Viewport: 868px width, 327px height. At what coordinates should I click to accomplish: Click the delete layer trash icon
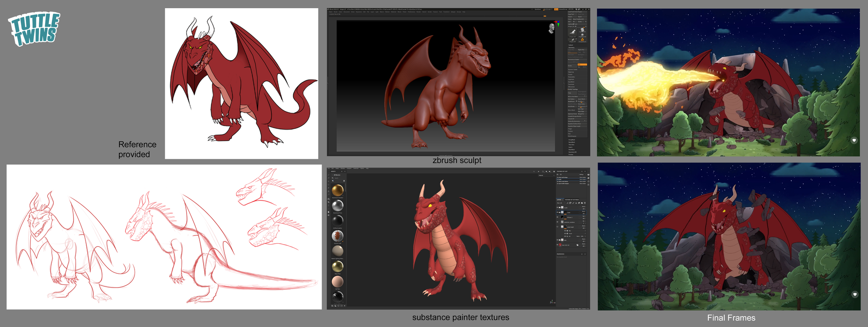pyautogui.click(x=585, y=203)
